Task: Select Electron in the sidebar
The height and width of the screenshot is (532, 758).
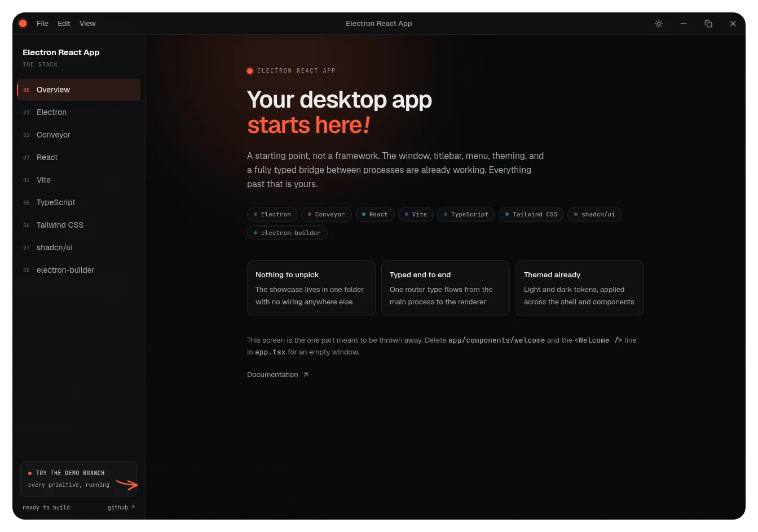Action: (x=78, y=112)
